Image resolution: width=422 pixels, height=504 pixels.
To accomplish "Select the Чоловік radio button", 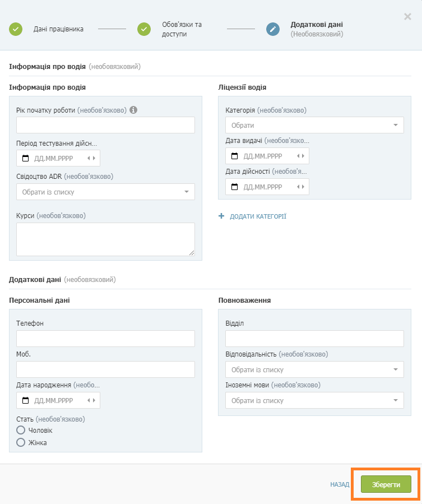I will [x=21, y=430].
